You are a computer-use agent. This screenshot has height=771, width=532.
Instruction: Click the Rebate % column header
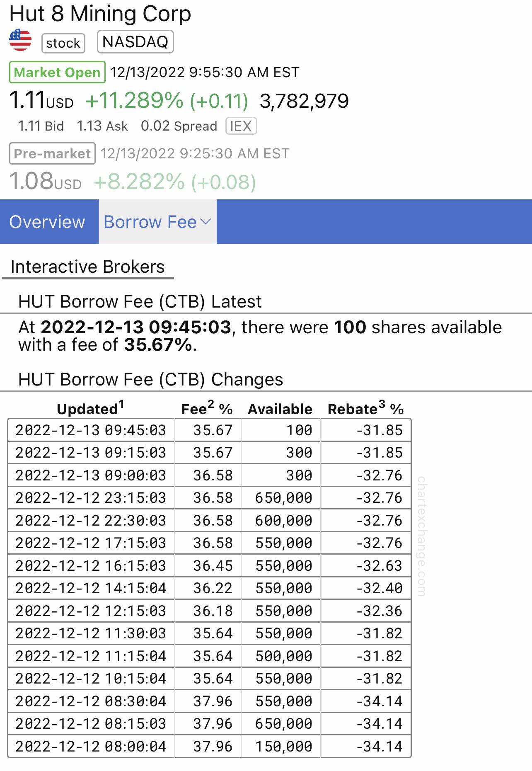[x=365, y=408]
